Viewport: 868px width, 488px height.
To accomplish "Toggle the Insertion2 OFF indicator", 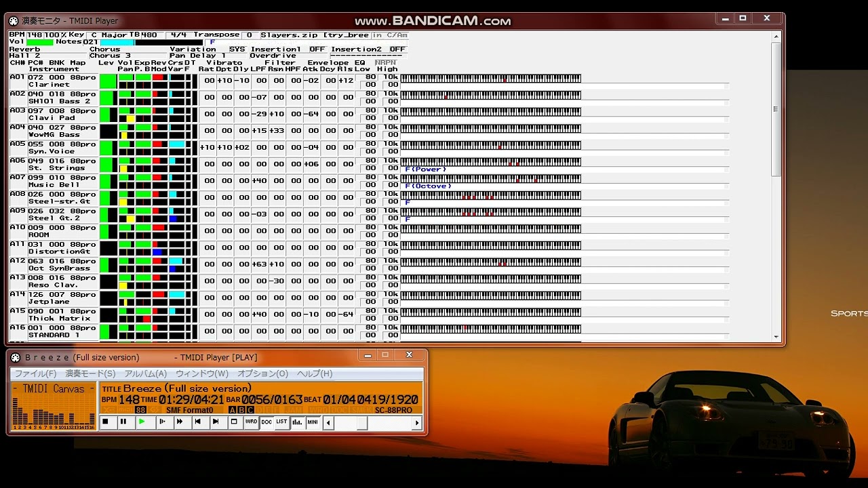I will coord(397,49).
